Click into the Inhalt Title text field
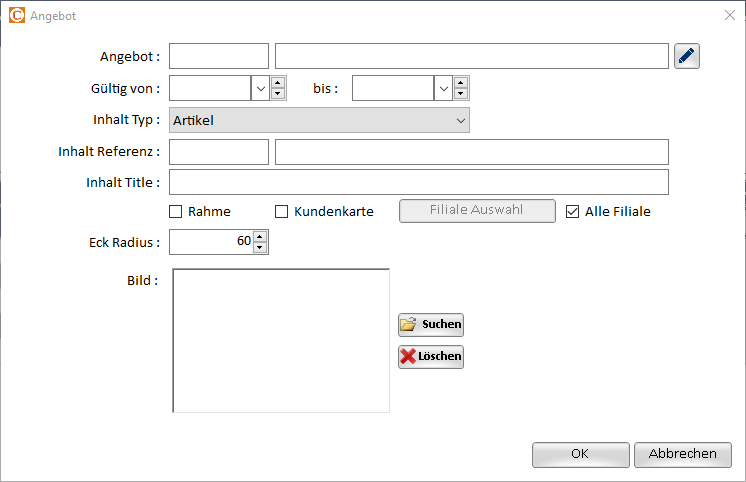This screenshot has width=746, height=482. tap(419, 182)
